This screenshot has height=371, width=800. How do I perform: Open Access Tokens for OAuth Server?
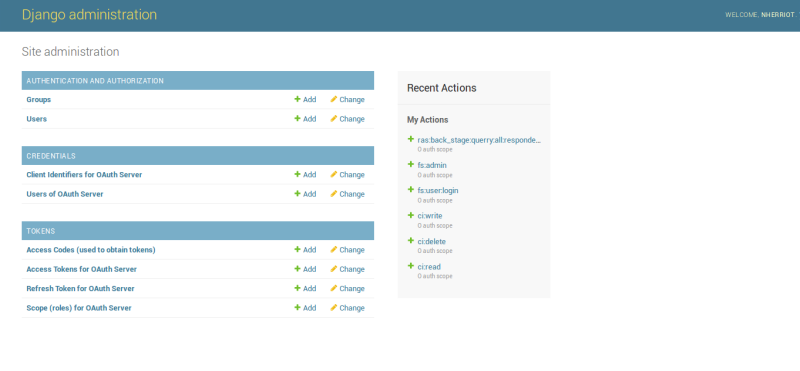click(x=82, y=269)
